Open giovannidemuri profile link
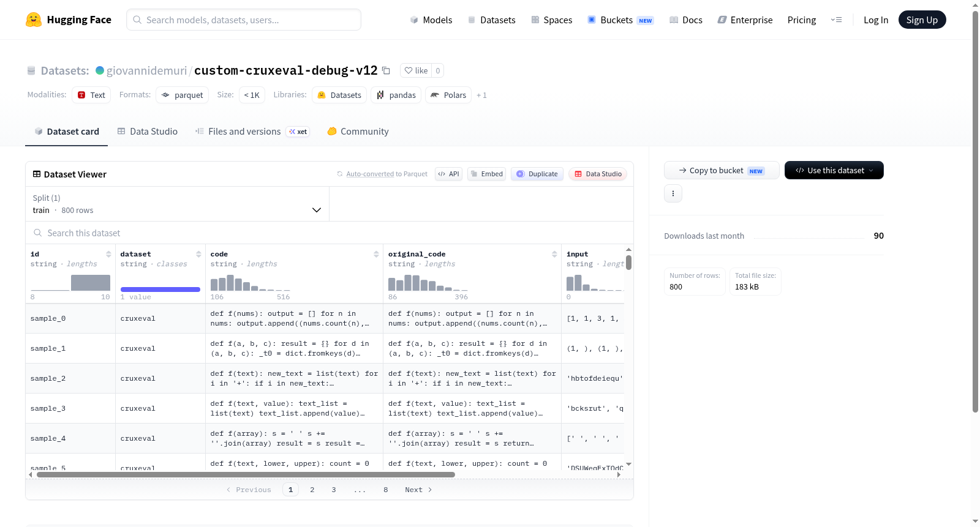Viewport: 980px width, 527px height. pos(146,70)
